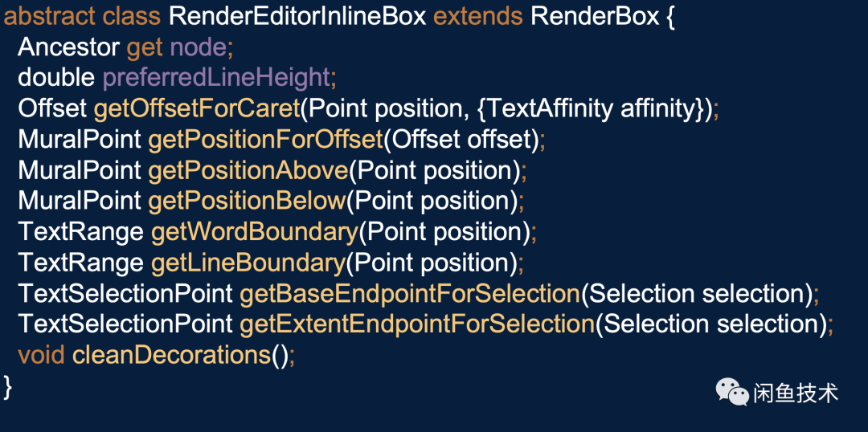This screenshot has height=432, width=868.
Task: Click the cleanDecorations method name
Action: click(171, 355)
